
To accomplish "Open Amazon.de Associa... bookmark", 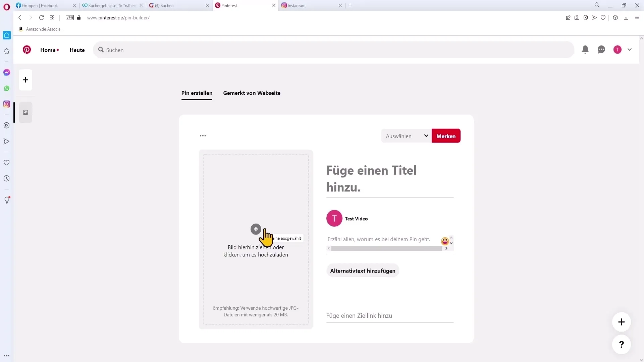I will [x=41, y=29].
